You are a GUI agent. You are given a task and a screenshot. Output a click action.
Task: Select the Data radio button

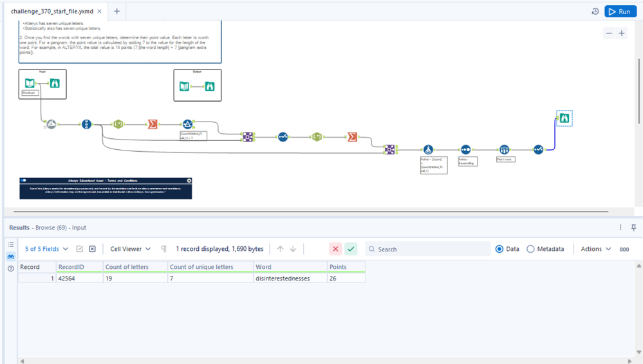pos(499,249)
